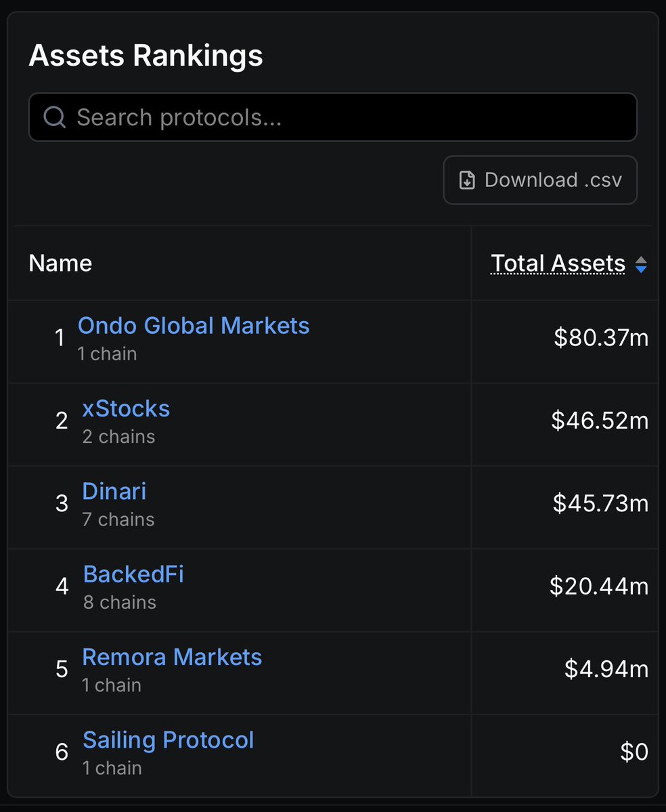Click rank number 6 beside Sailing Protocol
This screenshot has height=812, width=666.
pos(62,752)
